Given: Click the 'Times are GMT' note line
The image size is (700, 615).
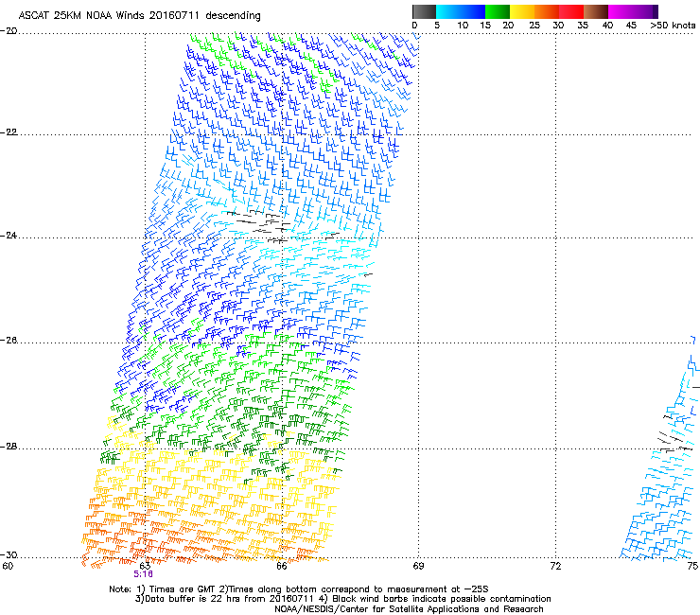Looking at the screenshot, I should tap(299, 589).
